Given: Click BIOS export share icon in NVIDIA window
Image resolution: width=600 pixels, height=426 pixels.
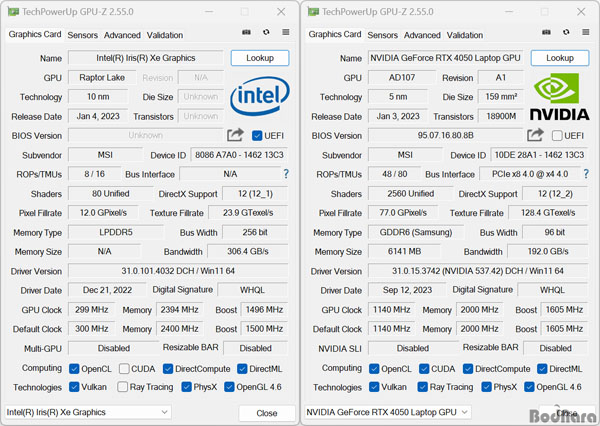Looking at the screenshot, I should (535, 135).
